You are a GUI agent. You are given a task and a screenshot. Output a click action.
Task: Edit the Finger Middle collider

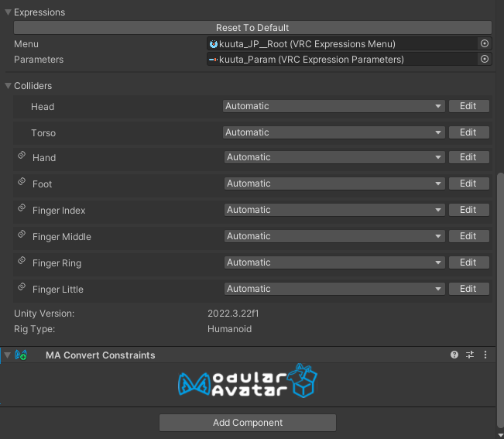pyautogui.click(x=469, y=236)
